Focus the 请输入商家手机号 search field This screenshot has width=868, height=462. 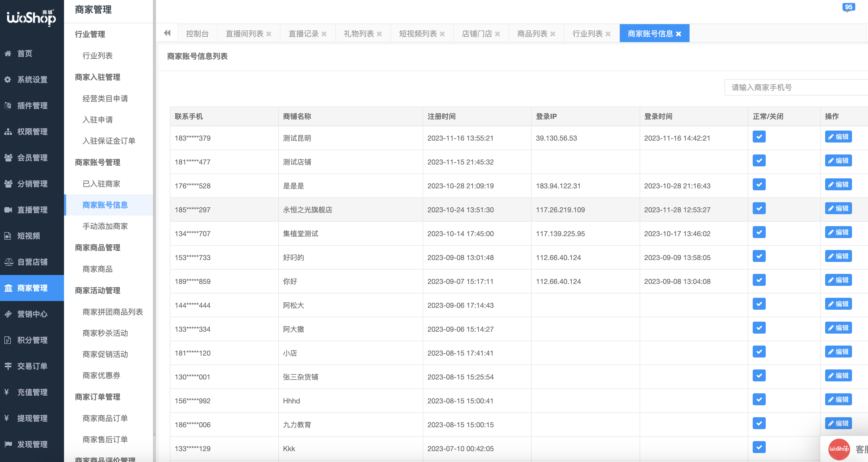[x=796, y=88]
